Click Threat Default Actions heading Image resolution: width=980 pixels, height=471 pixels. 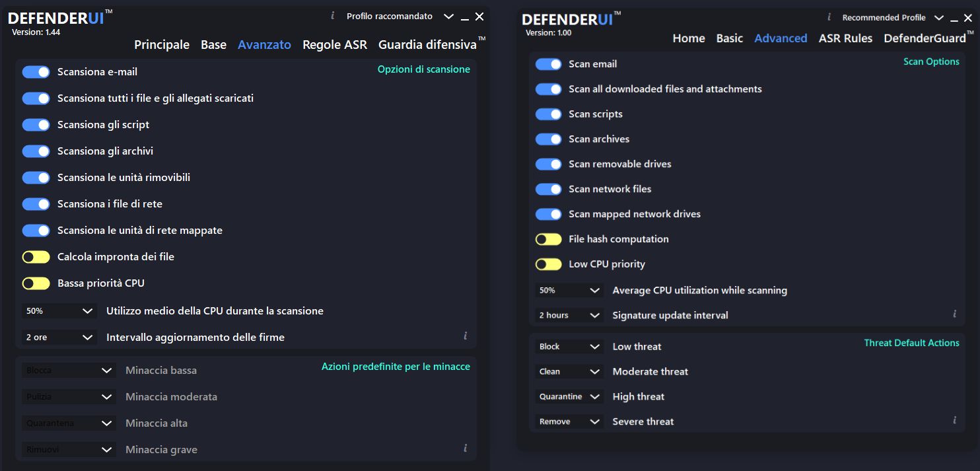tap(911, 343)
